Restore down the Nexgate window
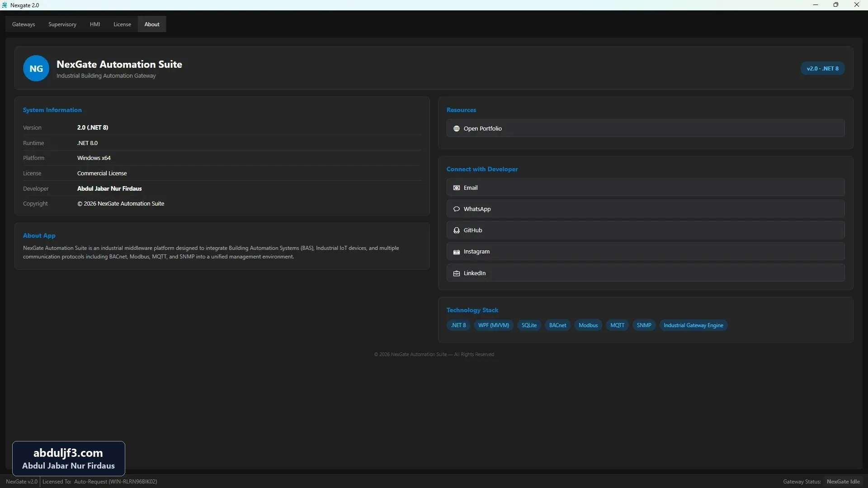 pyautogui.click(x=836, y=5)
